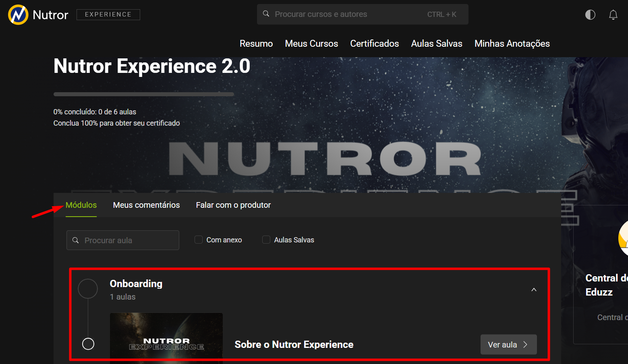Click the Nutror Experience 2.0 course title
The height and width of the screenshot is (364, 628).
coord(152,66)
